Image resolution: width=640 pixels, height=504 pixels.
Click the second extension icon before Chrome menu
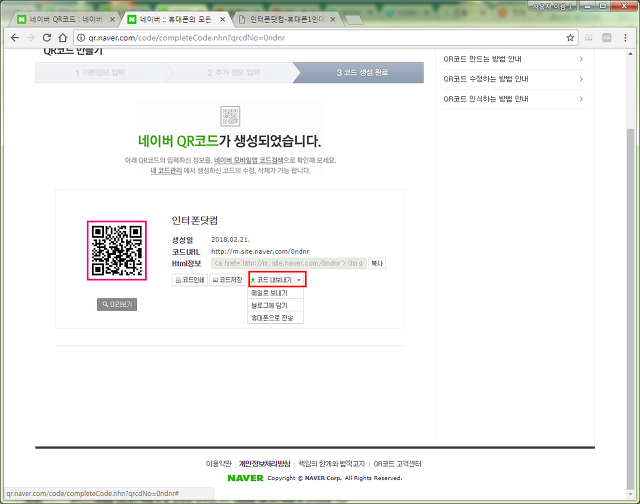[607, 38]
